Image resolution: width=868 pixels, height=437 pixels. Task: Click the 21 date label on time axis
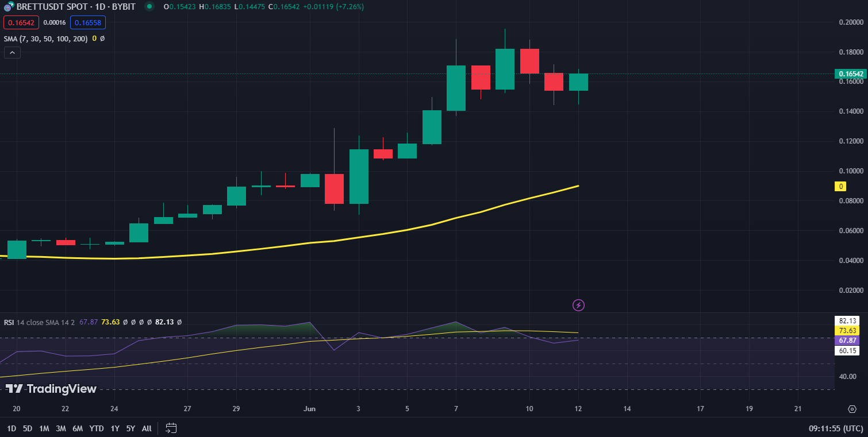pyautogui.click(x=797, y=409)
